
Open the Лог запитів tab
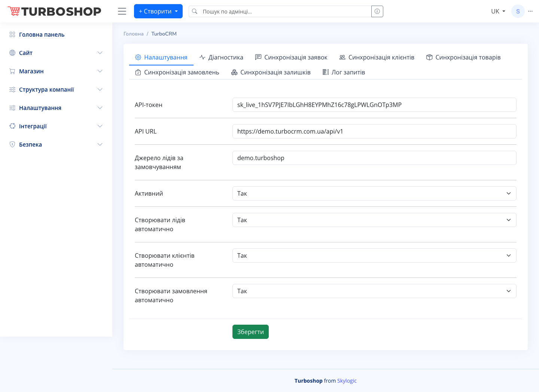coord(344,72)
